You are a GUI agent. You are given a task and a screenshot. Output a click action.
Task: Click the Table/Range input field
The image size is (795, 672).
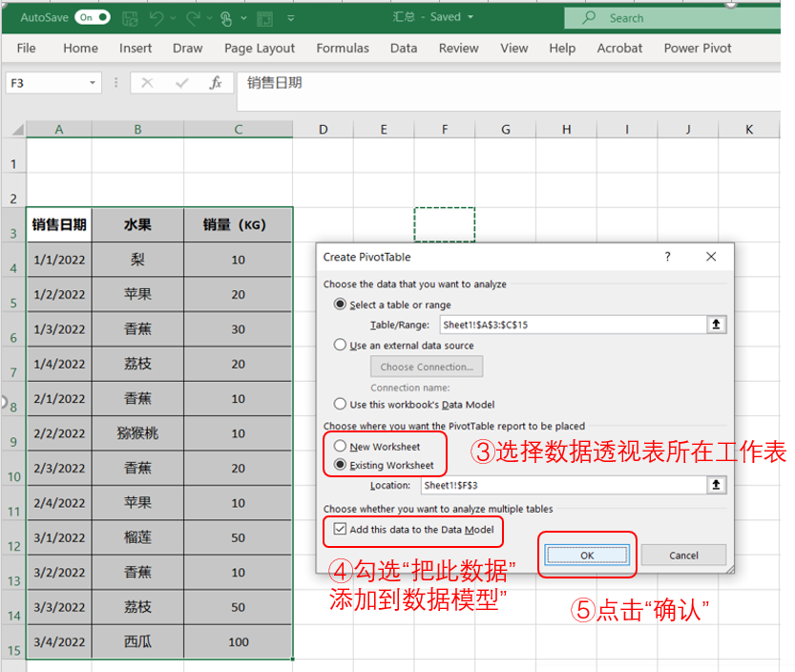coord(574,325)
